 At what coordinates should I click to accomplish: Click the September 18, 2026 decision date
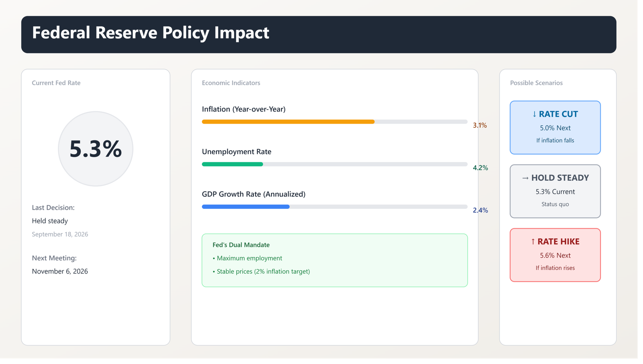[60, 234]
